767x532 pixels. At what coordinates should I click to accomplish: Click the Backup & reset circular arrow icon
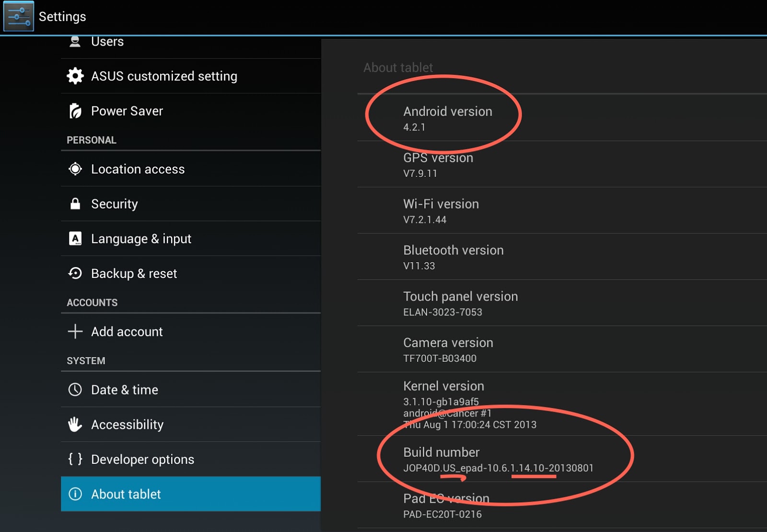click(x=75, y=273)
